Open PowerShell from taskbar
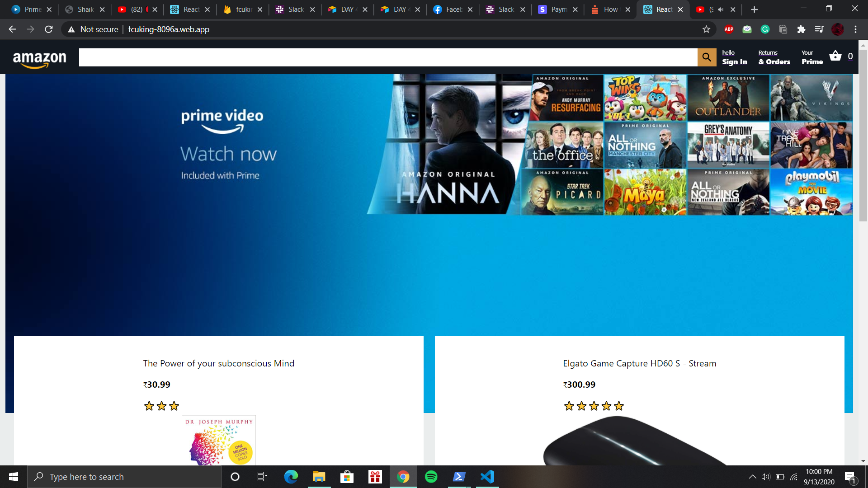The image size is (868, 488). click(459, 477)
